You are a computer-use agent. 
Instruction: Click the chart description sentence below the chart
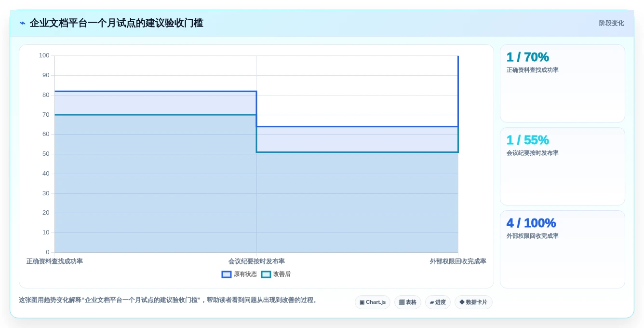pyautogui.click(x=169, y=300)
